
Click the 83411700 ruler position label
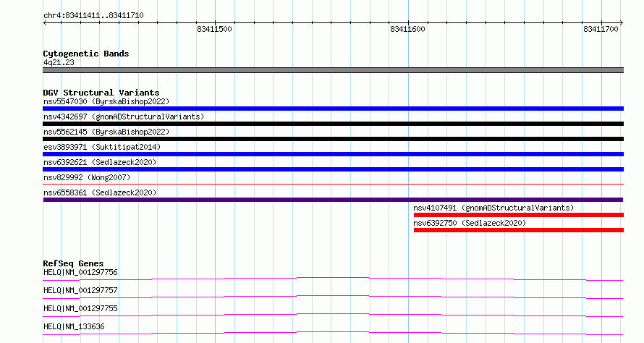pos(601,29)
